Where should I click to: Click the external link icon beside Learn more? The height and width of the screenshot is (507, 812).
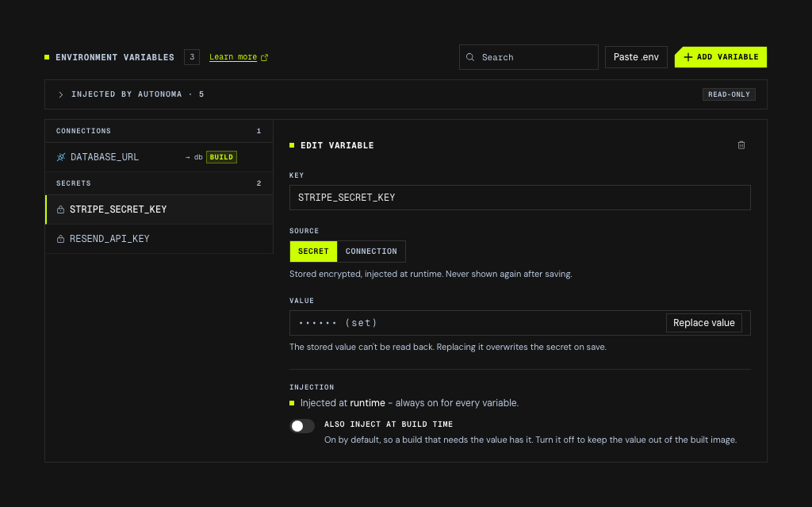pos(264,58)
